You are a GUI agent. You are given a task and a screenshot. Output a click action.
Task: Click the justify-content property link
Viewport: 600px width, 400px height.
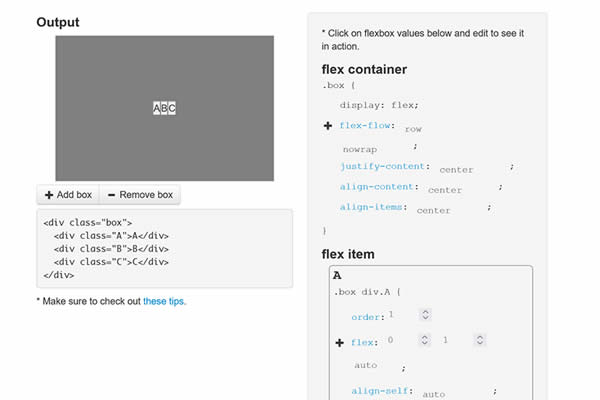click(x=382, y=166)
